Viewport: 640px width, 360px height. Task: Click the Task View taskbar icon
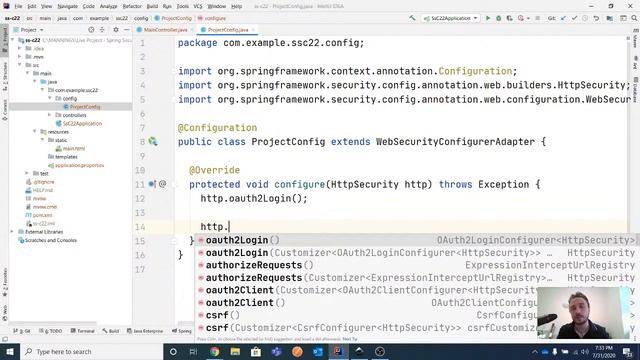point(193,351)
